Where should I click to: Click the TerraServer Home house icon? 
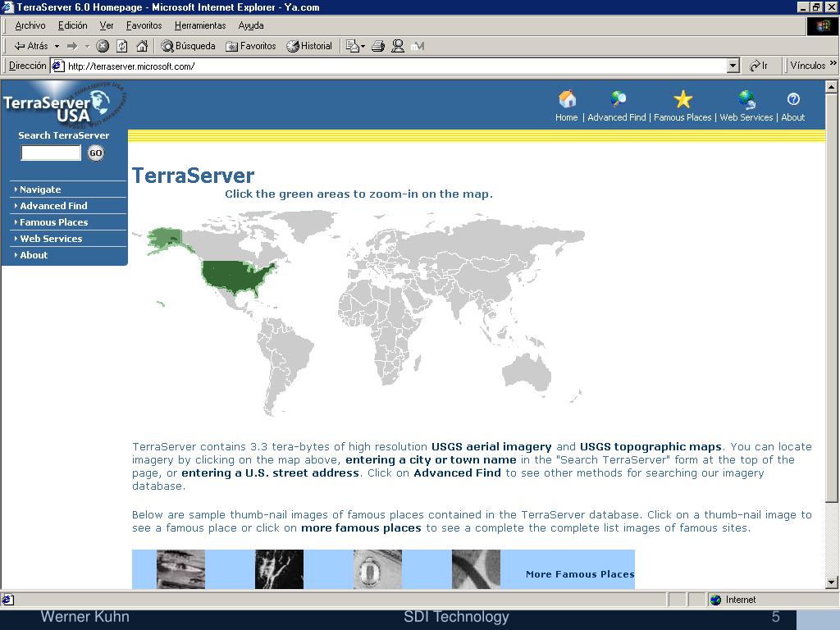point(567,99)
